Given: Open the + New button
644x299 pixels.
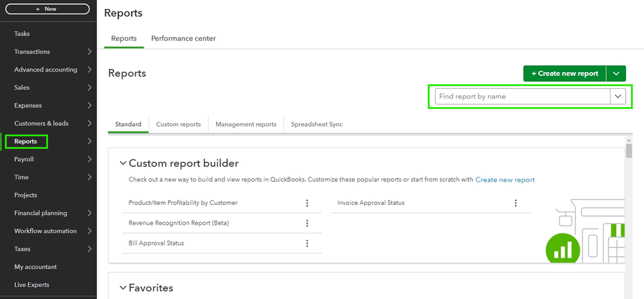Looking at the screenshot, I should (47, 8).
